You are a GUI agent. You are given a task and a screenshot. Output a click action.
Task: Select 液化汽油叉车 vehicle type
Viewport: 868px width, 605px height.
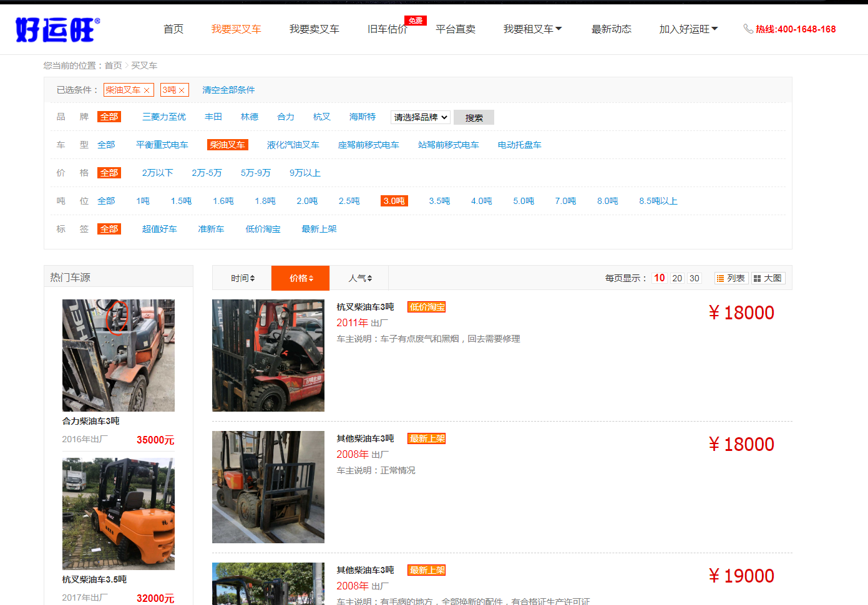coord(293,145)
